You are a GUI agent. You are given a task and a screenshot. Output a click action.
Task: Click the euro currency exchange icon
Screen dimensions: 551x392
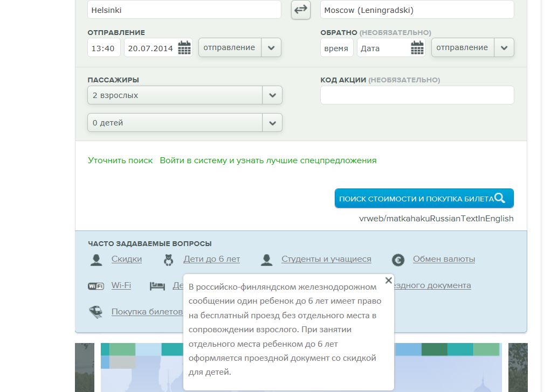(x=398, y=260)
